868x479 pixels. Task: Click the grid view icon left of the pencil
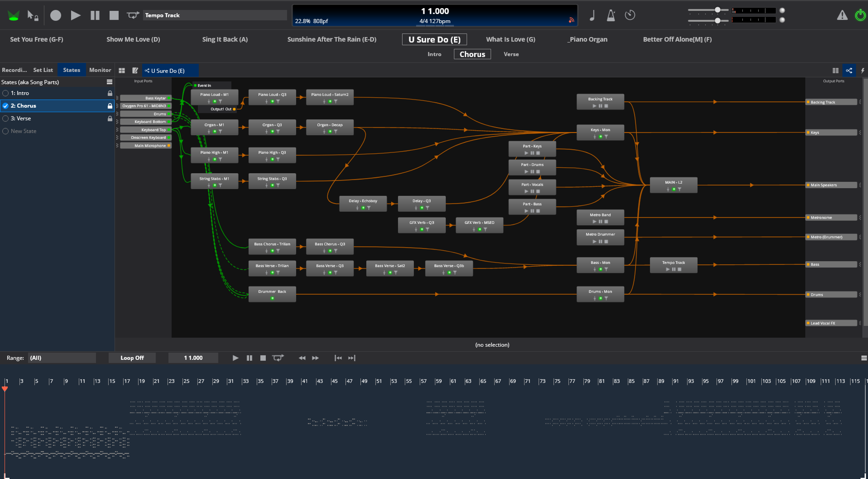pyautogui.click(x=122, y=71)
